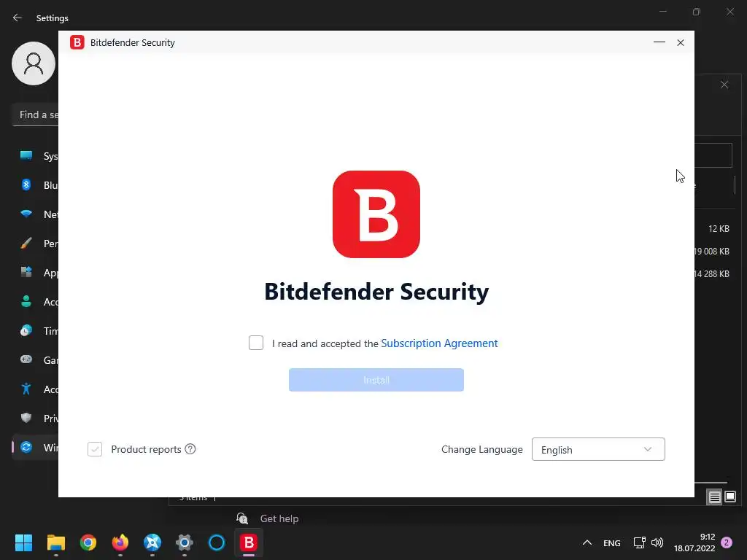Open the blue pinwheel taskbar app
The height and width of the screenshot is (560, 747).
click(x=152, y=542)
